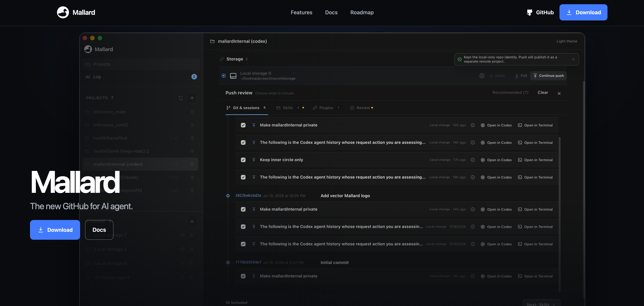The width and height of the screenshot is (644, 306).
Task: Click the info icon on the 18h ago row
Action: pyautogui.click(x=473, y=177)
